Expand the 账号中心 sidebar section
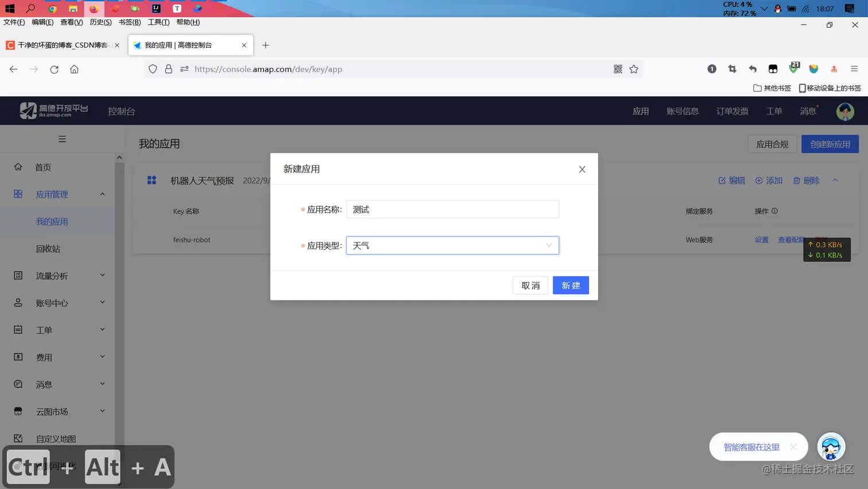The height and width of the screenshot is (489, 868). coord(103,302)
